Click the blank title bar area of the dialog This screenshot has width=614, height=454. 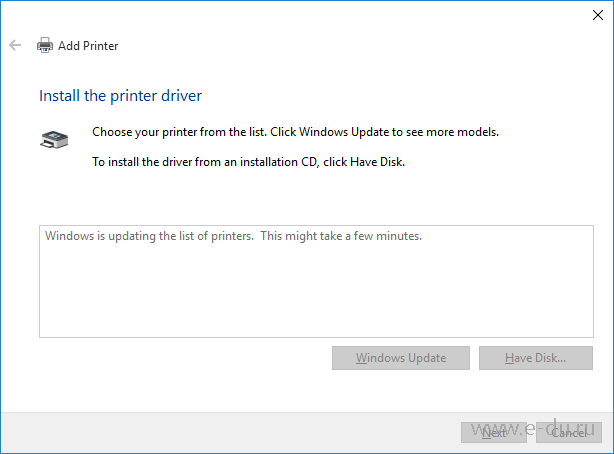pos(300,14)
